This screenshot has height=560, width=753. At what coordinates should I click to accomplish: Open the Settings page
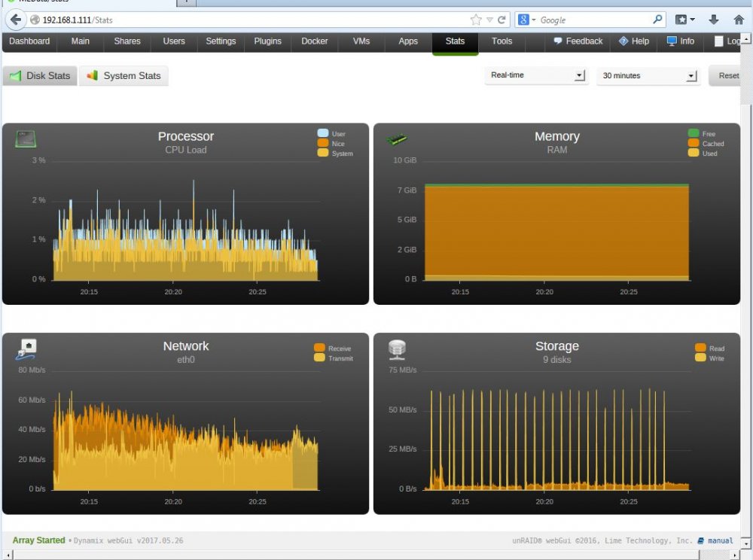(221, 41)
